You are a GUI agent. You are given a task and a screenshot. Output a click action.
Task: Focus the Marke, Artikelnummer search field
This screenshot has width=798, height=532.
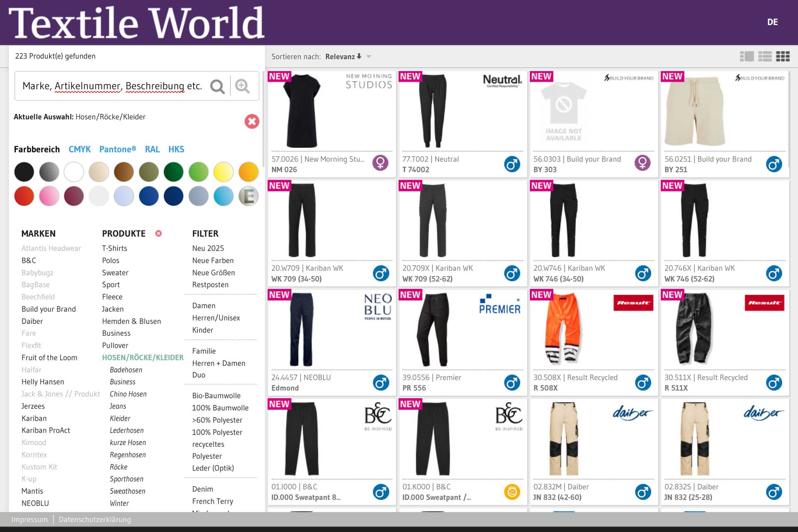112,86
